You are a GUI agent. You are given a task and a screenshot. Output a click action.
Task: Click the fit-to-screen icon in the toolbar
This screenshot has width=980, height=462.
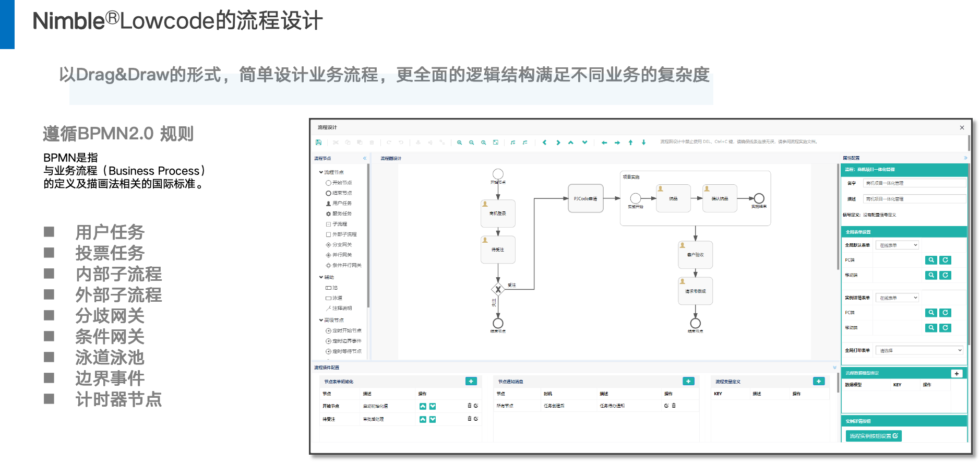coord(496,143)
